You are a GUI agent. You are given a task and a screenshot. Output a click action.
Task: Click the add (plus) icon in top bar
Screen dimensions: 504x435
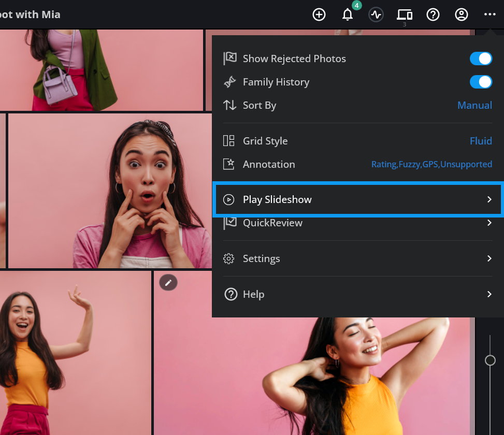pos(319,15)
